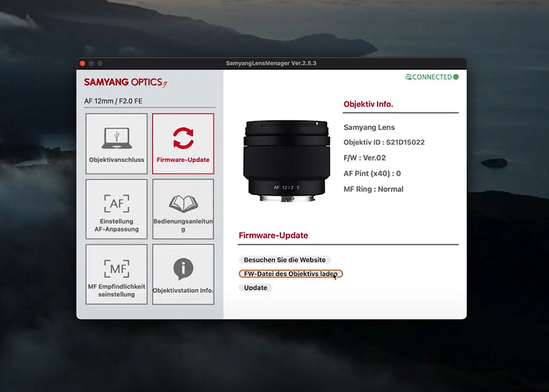
Task: Select the Objektiv Info. heading
Action: [368, 104]
